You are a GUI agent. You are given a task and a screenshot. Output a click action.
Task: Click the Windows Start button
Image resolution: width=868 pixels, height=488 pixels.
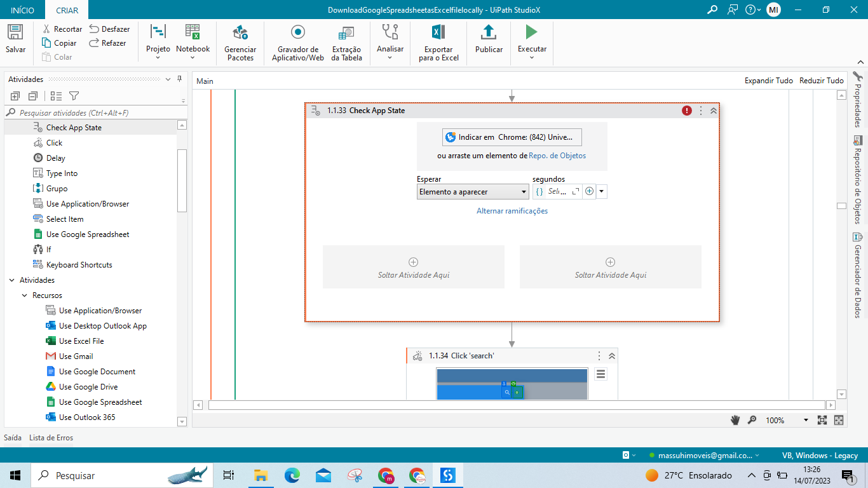(15, 475)
